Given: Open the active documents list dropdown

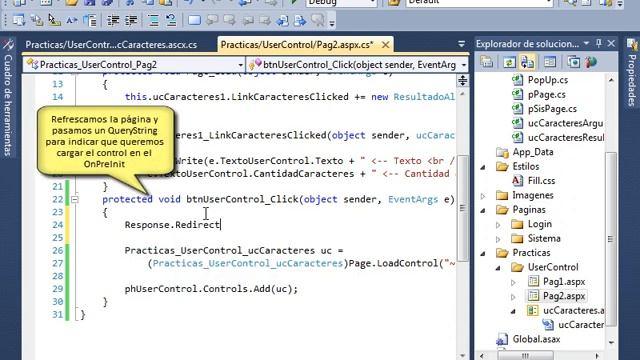Looking at the screenshot, I should pyautogui.click(x=461, y=44).
